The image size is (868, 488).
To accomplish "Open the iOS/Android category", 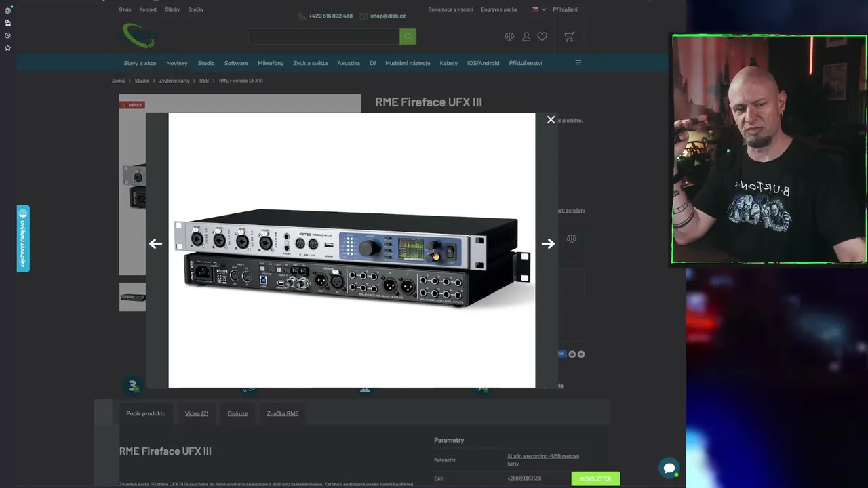I will 483,63.
